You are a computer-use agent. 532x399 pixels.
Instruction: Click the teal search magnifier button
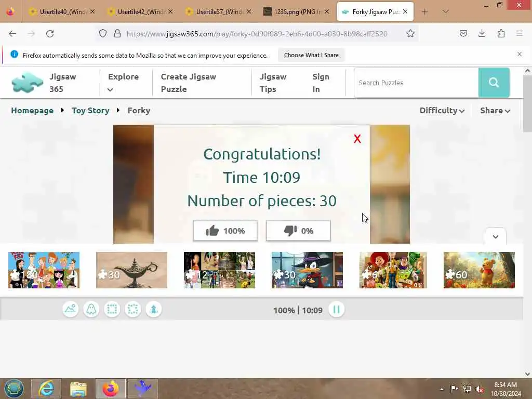point(494,83)
